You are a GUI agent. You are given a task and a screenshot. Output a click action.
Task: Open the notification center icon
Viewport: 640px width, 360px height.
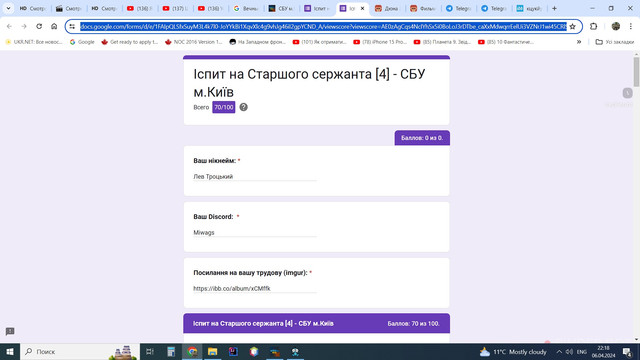627,351
